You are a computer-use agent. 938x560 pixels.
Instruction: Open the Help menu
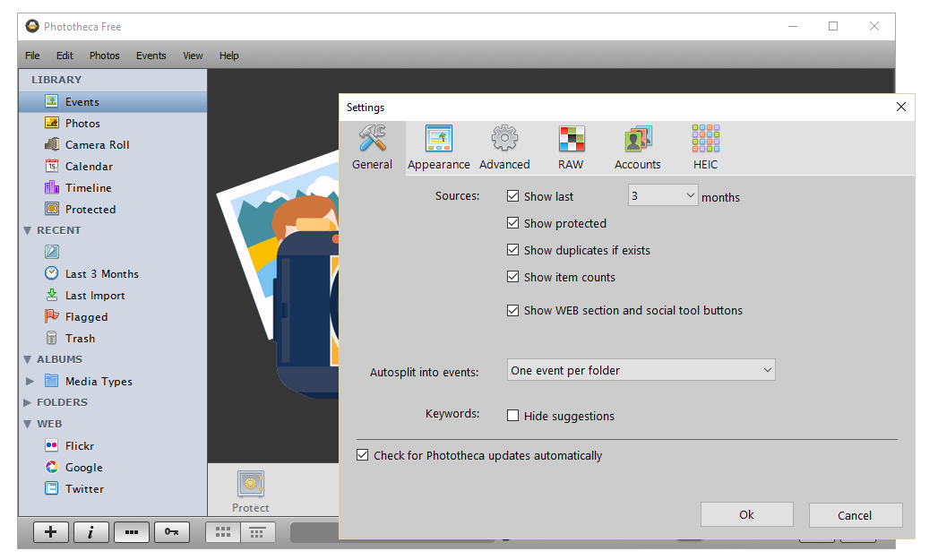coord(228,56)
